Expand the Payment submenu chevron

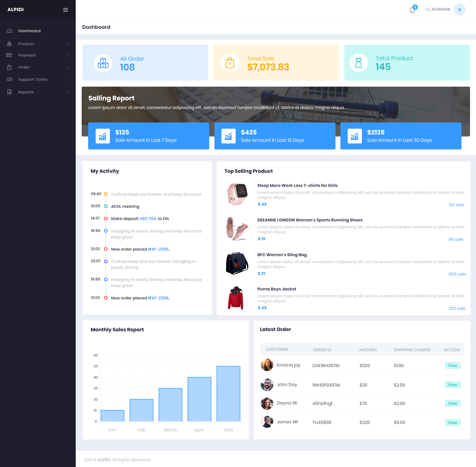coord(67,56)
